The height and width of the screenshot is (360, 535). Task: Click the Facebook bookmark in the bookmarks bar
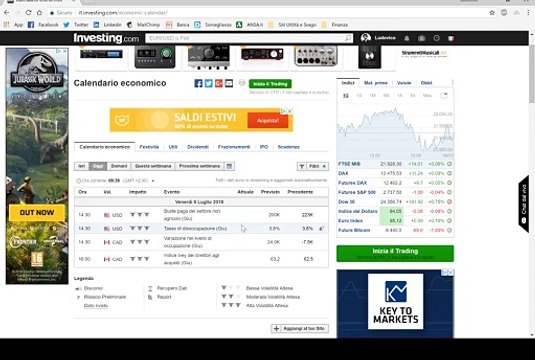43,25
